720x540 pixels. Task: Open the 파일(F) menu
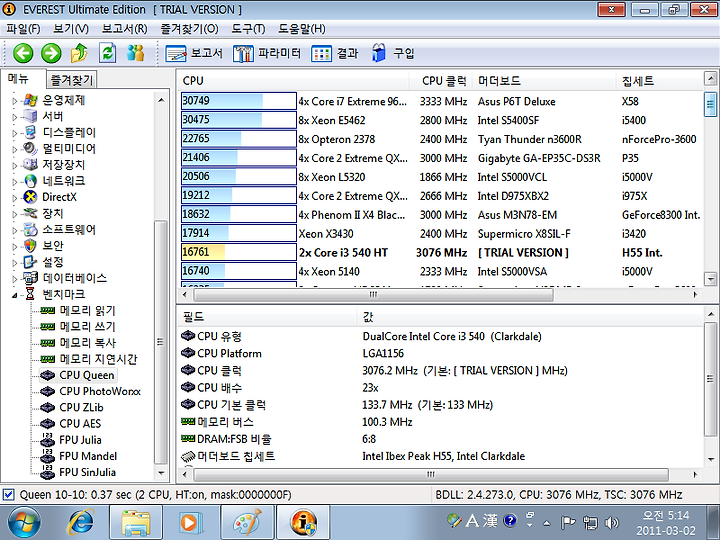tap(23, 29)
